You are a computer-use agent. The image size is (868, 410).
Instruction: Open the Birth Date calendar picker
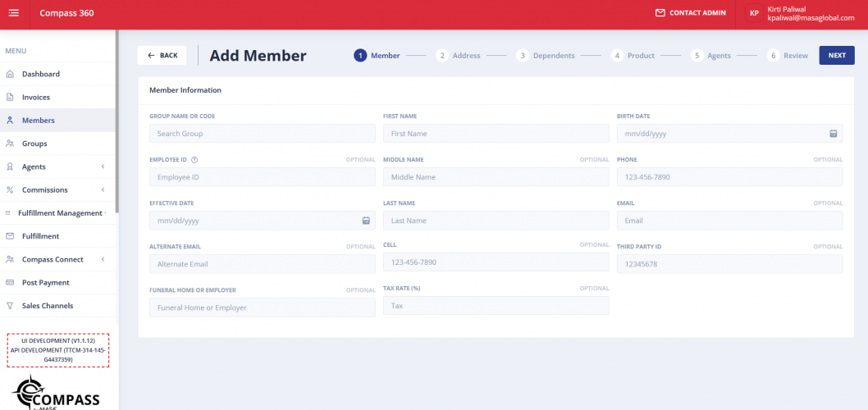click(x=833, y=134)
